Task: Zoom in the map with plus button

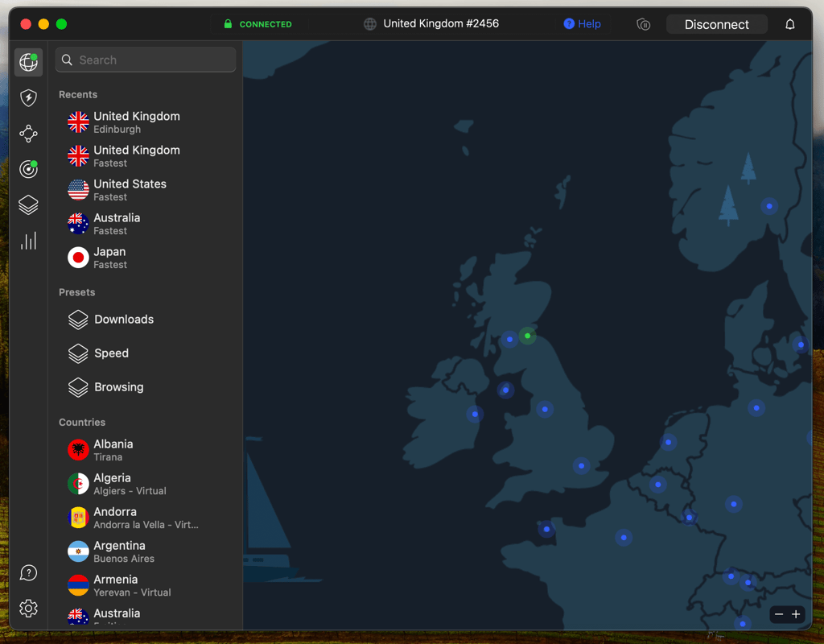Action: (796, 614)
